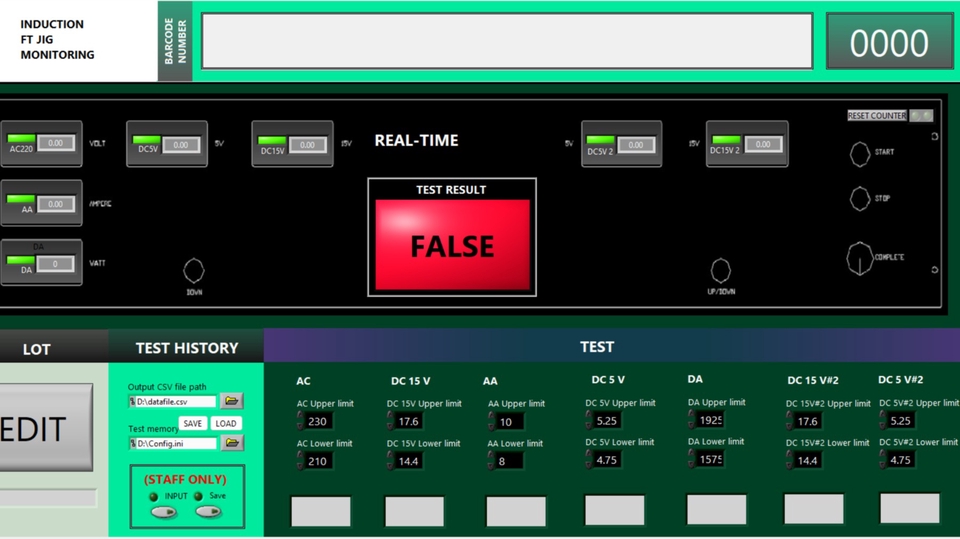Click the AA Upper limit value 10
The height and width of the screenshot is (539, 960).
click(509, 421)
